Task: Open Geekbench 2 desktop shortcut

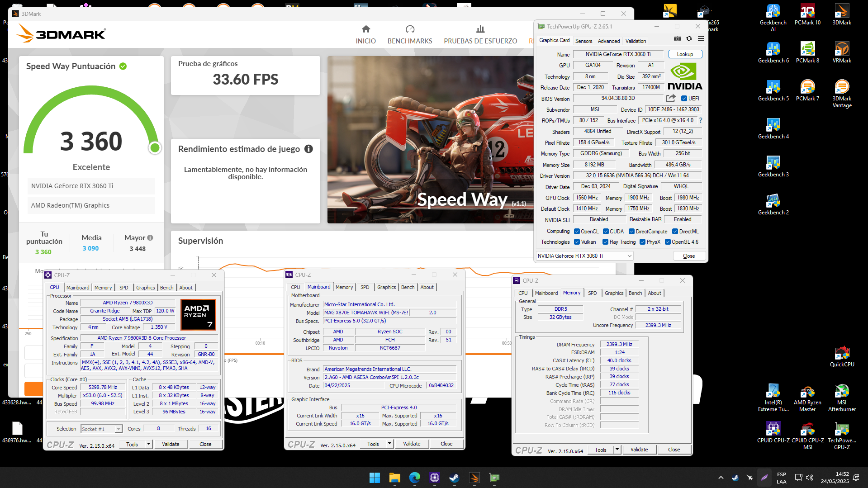Action: [x=773, y=204]
